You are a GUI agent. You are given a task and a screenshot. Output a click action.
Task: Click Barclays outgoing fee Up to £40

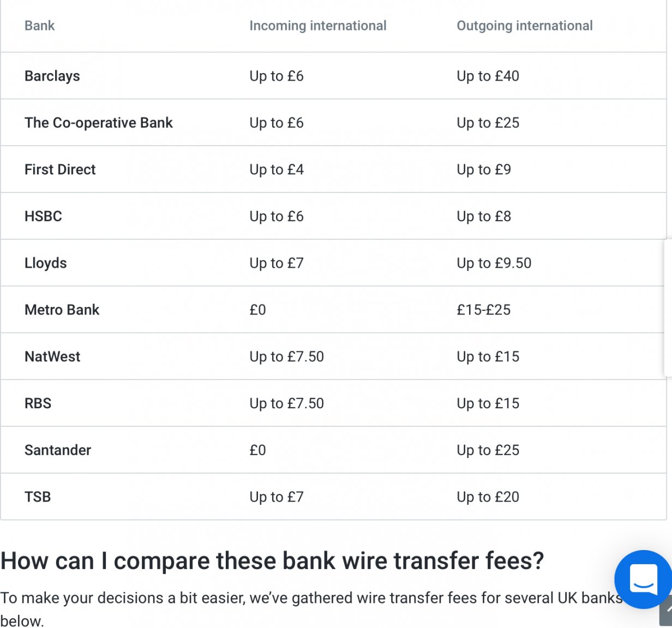[488, 76]
